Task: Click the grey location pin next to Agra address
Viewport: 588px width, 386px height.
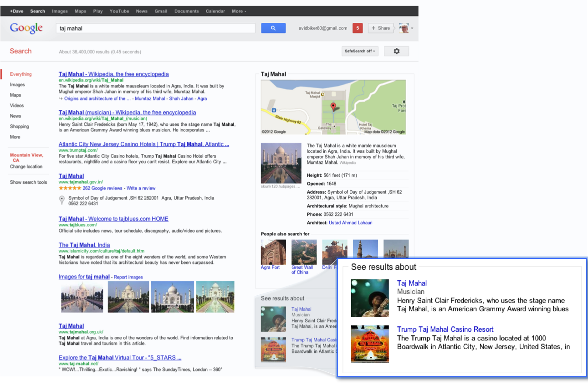Action: point(62,200)
